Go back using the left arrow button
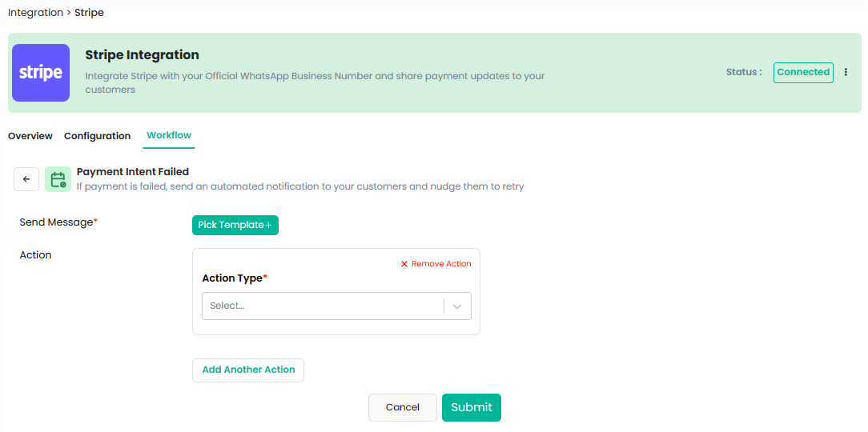Viewport: 868px width, 432px height. 26,179
